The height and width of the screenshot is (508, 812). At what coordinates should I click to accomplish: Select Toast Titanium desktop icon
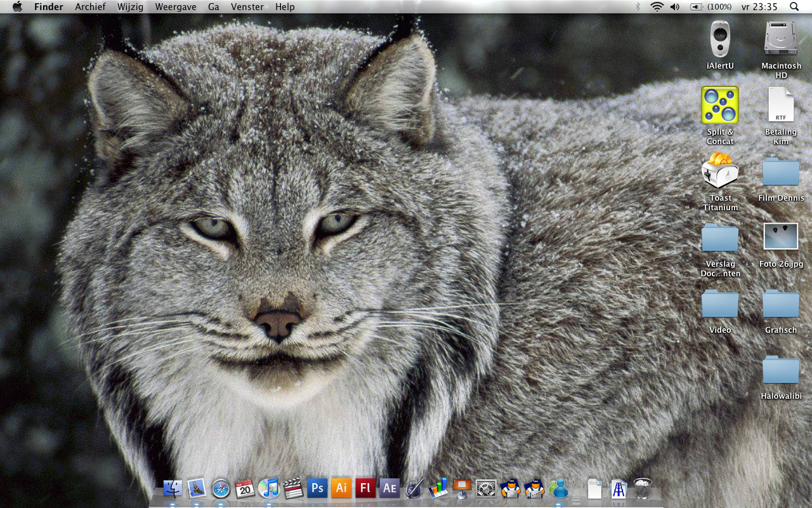pyautogui.click(x=720, y=182)
